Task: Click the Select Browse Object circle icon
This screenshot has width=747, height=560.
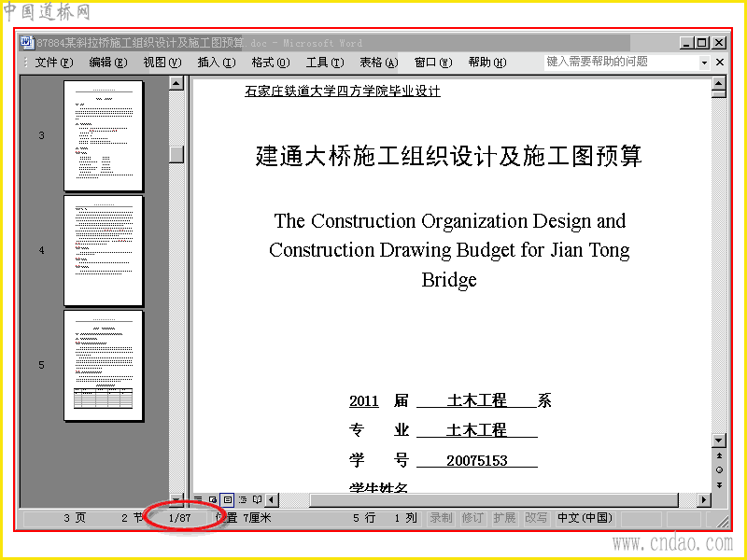Action: click(719, 470)
